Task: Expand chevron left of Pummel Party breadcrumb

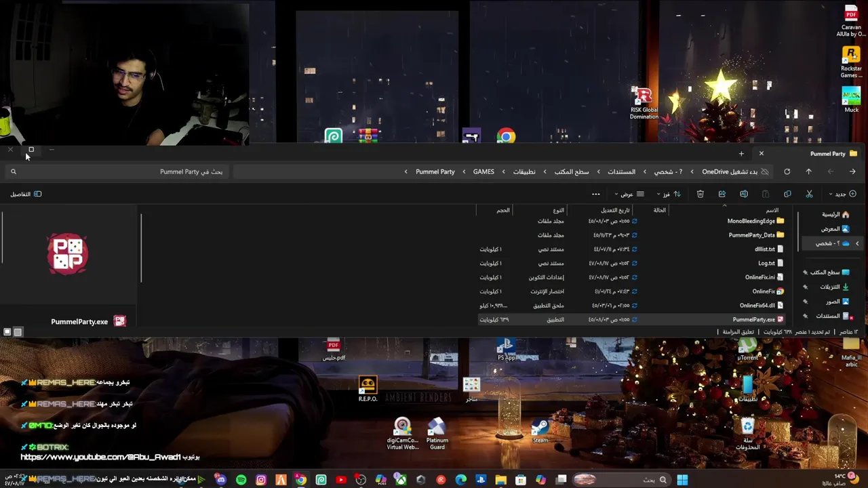Action: pyautogui.click(x=406, y=172)
